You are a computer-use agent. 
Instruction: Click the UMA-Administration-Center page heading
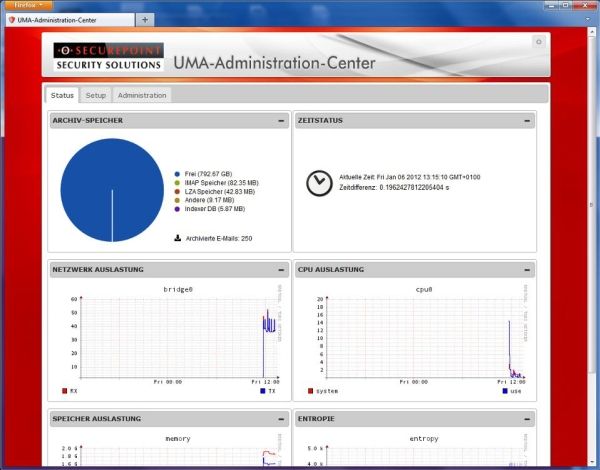274,63
